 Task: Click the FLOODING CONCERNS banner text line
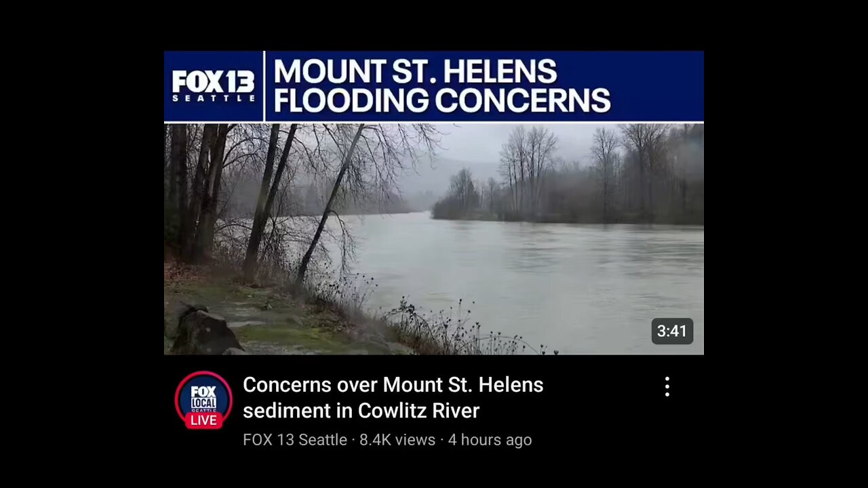click(x=441, y=100)
